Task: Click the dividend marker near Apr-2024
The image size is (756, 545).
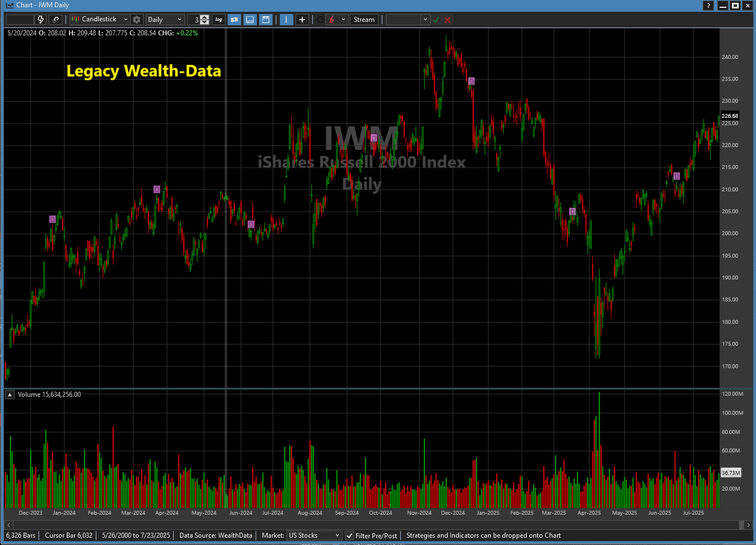Action: point(157,189)
